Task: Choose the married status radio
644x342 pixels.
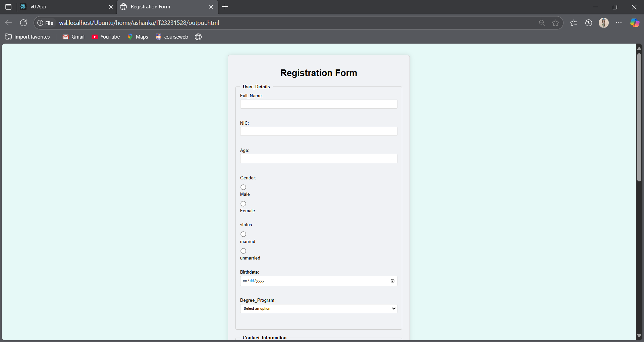Action: tap(243, 234)
